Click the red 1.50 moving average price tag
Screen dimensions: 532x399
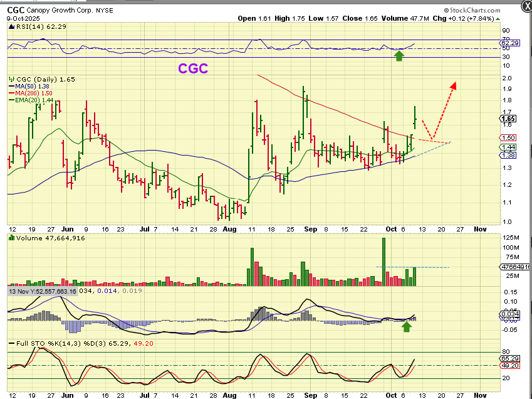point(508,137)
